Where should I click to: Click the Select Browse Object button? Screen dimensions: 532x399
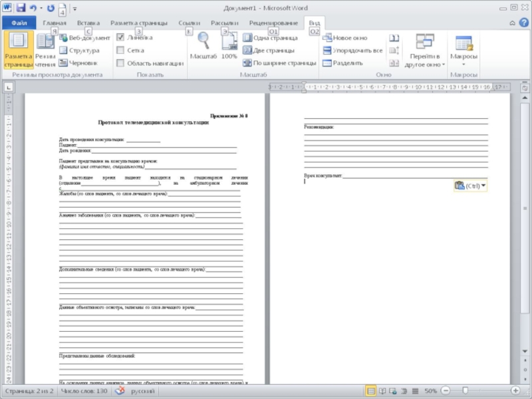(525, 370)
